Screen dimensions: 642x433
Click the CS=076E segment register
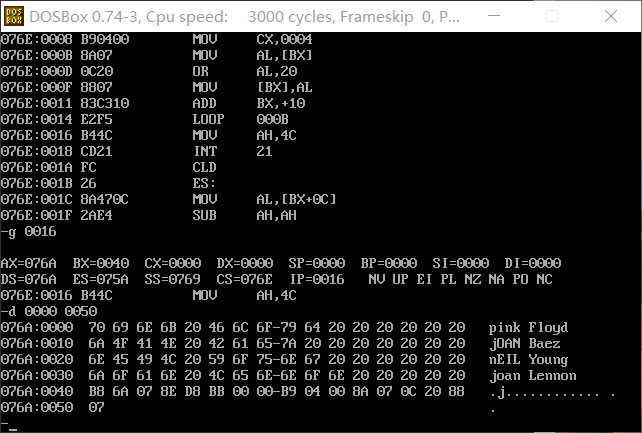[x=244, y=279]
